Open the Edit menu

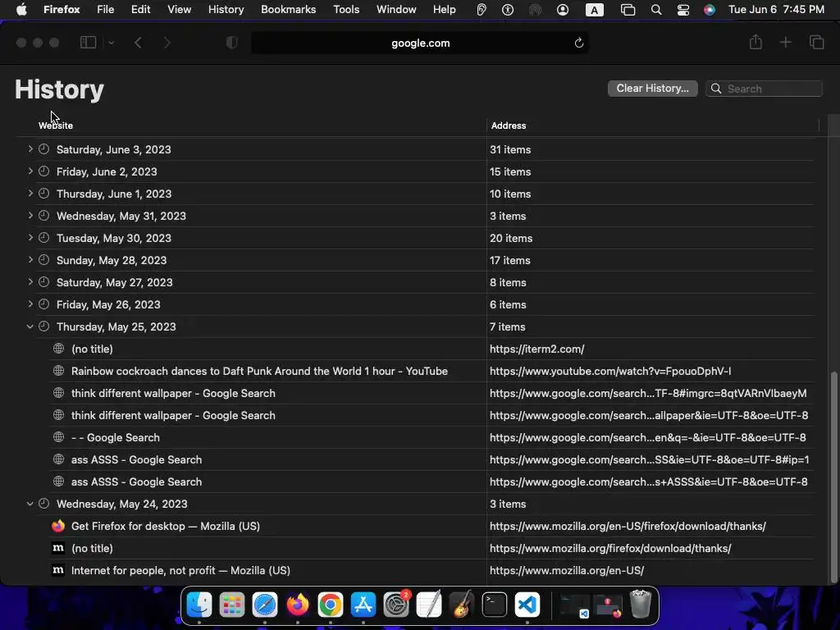tap(140, 10)
